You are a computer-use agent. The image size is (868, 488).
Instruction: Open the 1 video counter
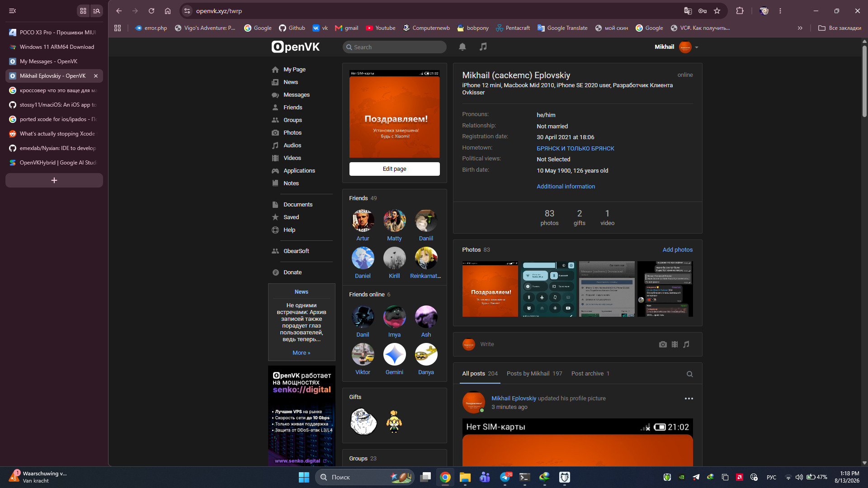(607, 217)
